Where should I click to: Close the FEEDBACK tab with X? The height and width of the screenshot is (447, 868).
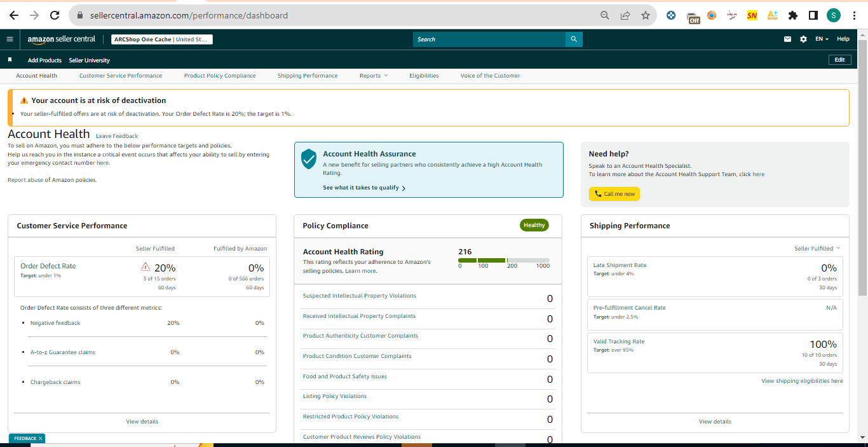click(x=40, y=439)
